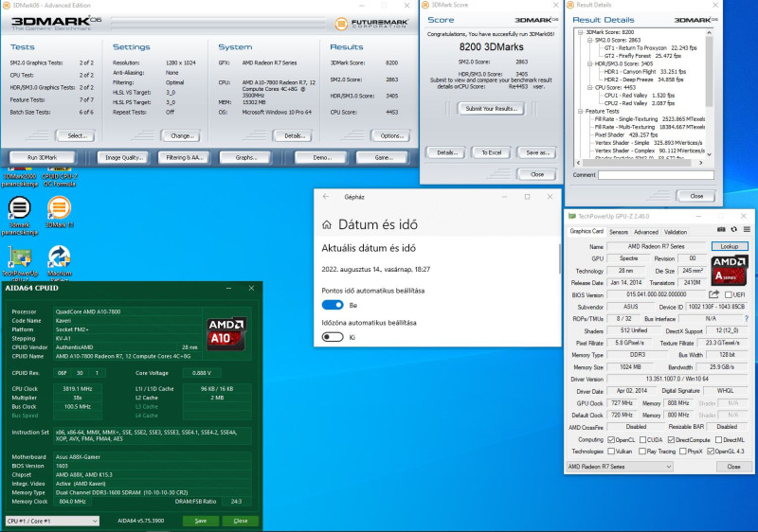Viewport: 758px width, 532px height.
Task: Toggle the UEFI checkbox in GPU-Z
Action: pyautogui.click(x=729, y=295)
